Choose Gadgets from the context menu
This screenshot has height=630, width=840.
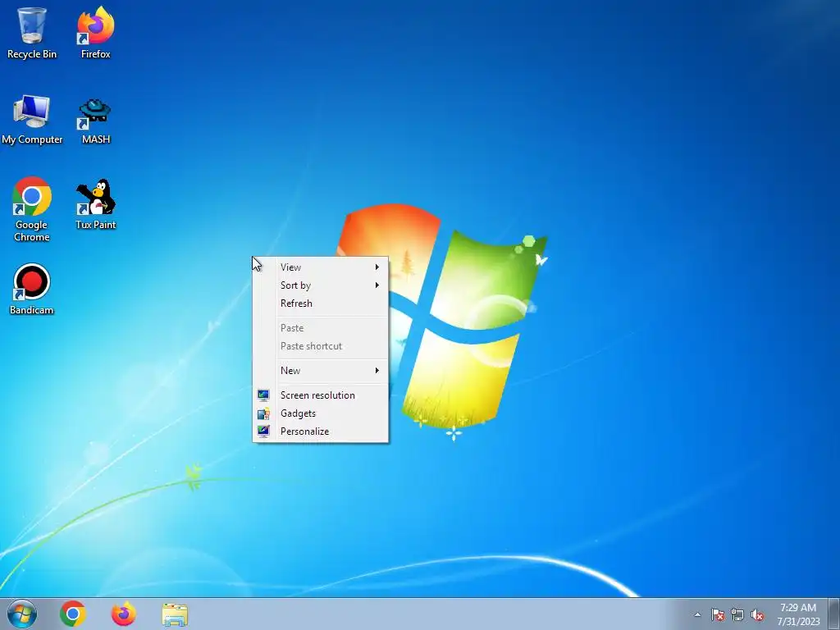(321, 413)
